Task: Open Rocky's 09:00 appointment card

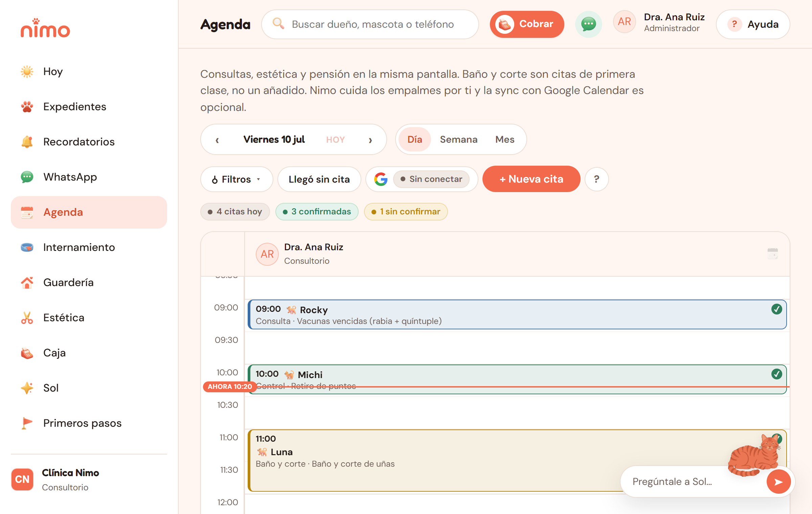Action: 517,314
